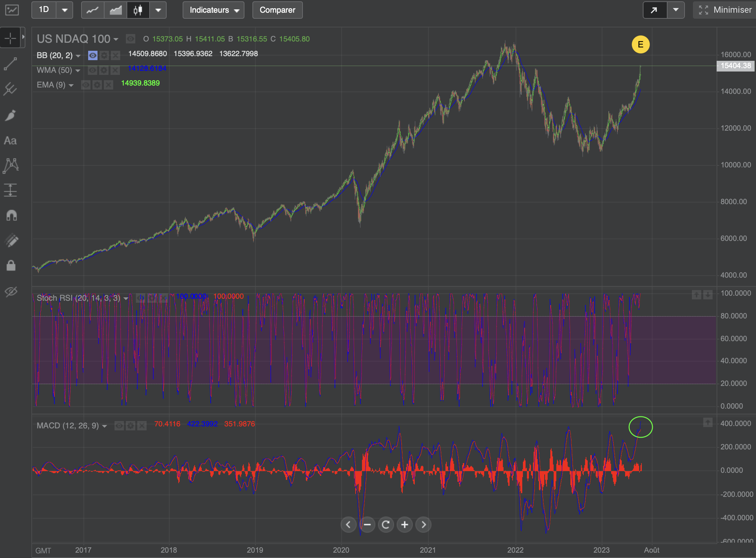Viewport: 756px width, 558px height.
Task: Switch to candlestick chart type
Action: tap(138, 10)
